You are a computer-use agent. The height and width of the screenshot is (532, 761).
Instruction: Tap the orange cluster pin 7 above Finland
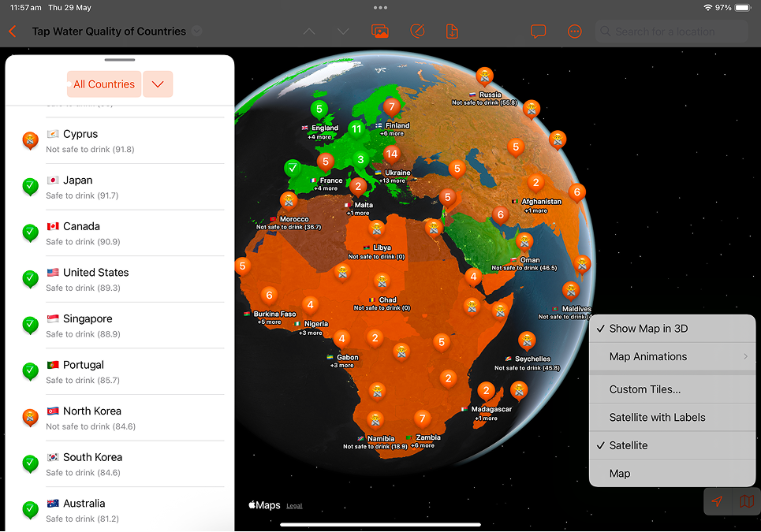[x=392, y=106]
